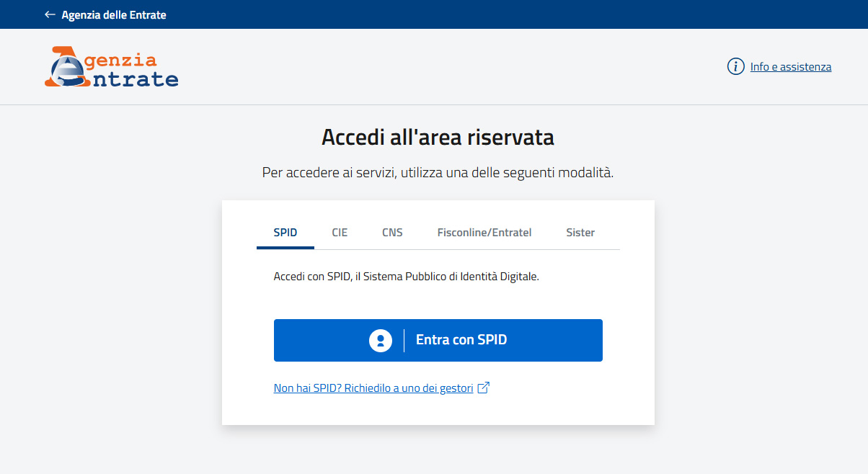Screen dimensions: 868x474
Task: Open Non hai SPID? Richiedilo link
Action: (373, 388)
